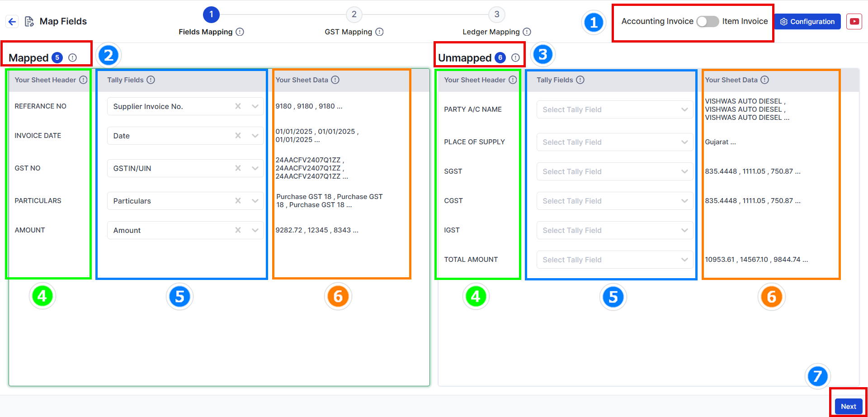Click the Next button
This screenshot has height=417, width=868.
point(849,406)
